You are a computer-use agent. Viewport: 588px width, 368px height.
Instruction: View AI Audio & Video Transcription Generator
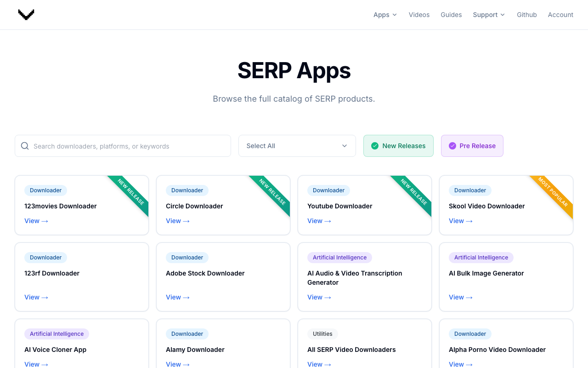tap(319, 297)
